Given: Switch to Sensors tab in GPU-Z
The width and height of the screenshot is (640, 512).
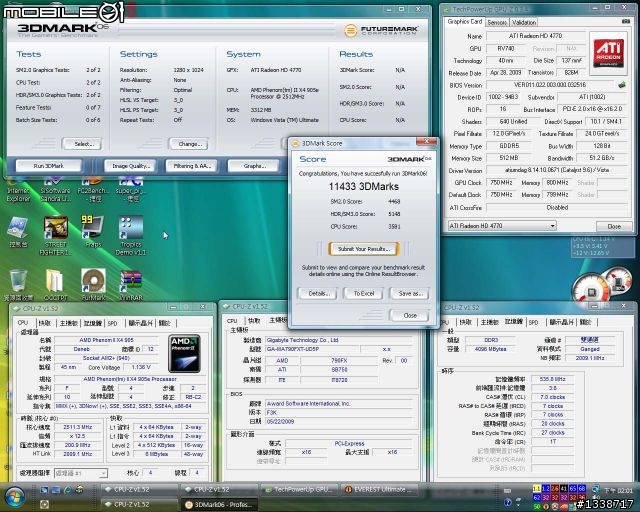Looking at the screenshot, I should pyautogui.click(x=497, y=22).
